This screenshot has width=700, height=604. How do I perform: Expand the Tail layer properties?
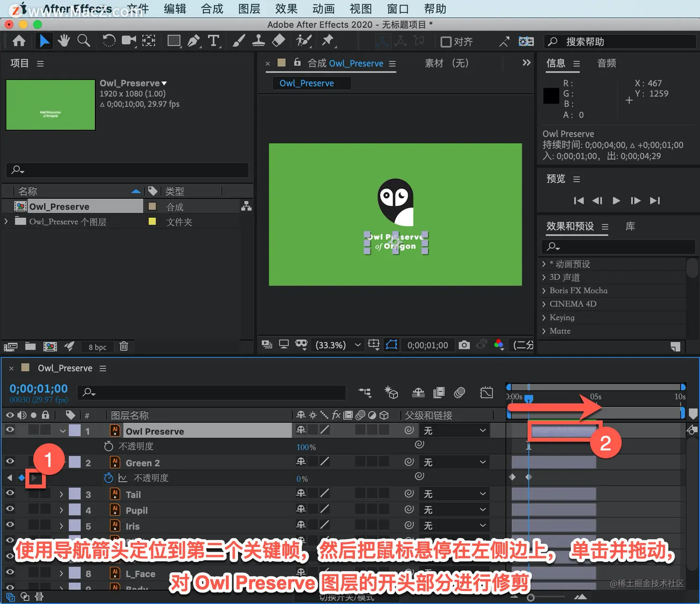pyautogui.click(x=61, y=494)
